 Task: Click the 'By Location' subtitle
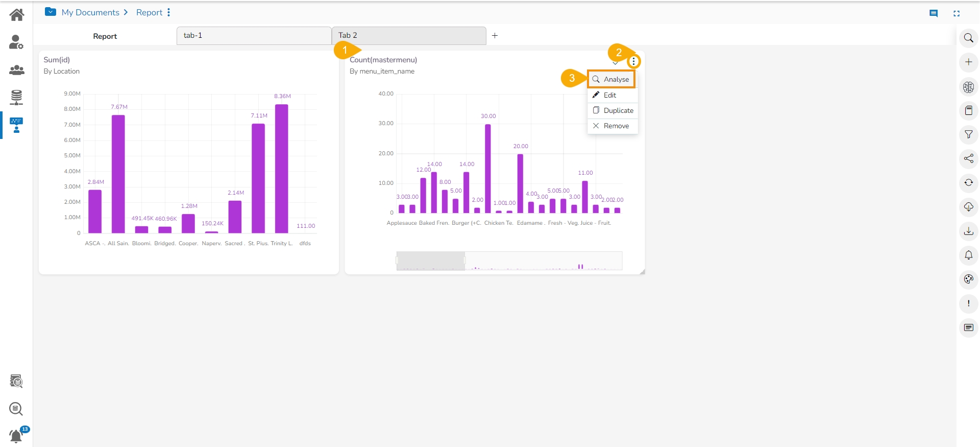tap(62, 72)
